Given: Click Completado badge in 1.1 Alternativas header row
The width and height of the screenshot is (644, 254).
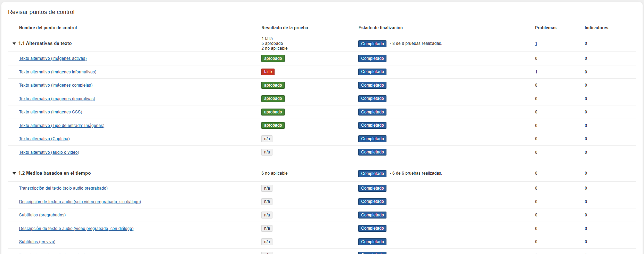Looking at the screenshot, I should coord(372,44).
